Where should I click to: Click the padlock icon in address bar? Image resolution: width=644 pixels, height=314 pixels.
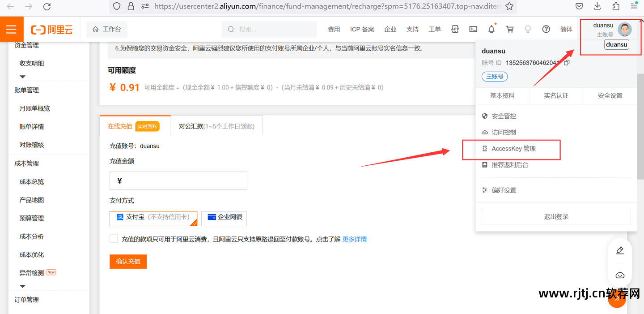(x=131, y=6)
